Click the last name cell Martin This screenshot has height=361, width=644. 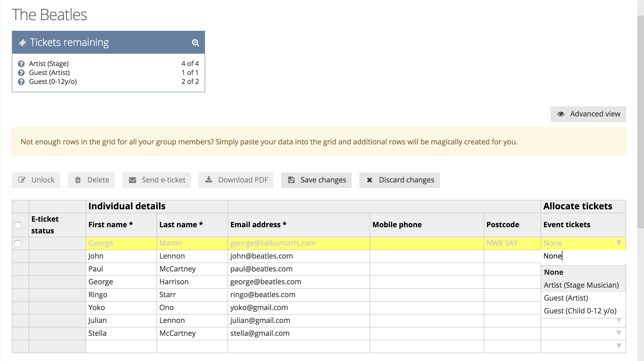click(192, 243)
